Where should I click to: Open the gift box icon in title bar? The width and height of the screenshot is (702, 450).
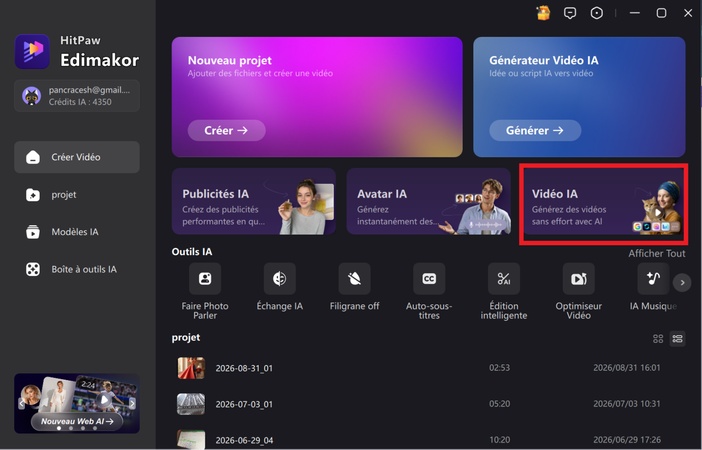pyautogui.click(x=543, y=13)
